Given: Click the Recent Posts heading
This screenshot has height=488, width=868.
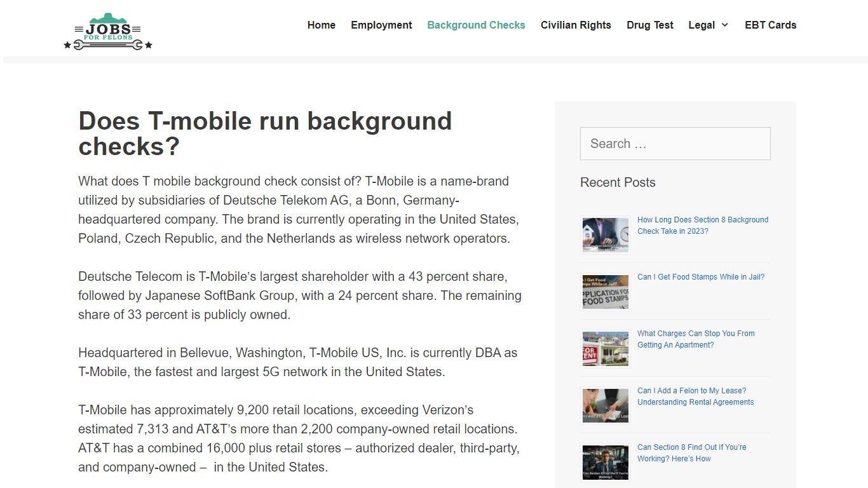Looking at the screenshot, I should (x=618, y=182).
